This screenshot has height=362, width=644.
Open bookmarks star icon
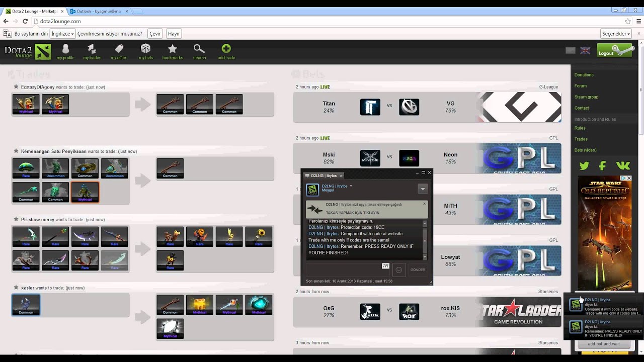(x=173, y=49)
